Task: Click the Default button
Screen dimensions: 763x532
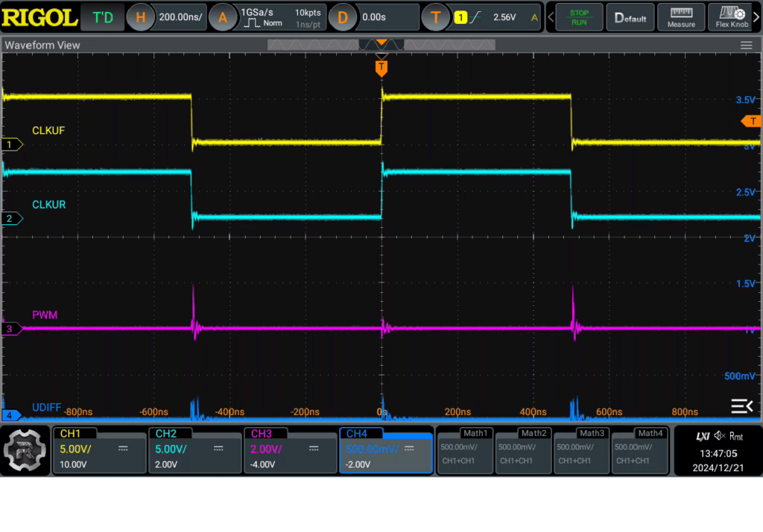Action: click(630, 18)
